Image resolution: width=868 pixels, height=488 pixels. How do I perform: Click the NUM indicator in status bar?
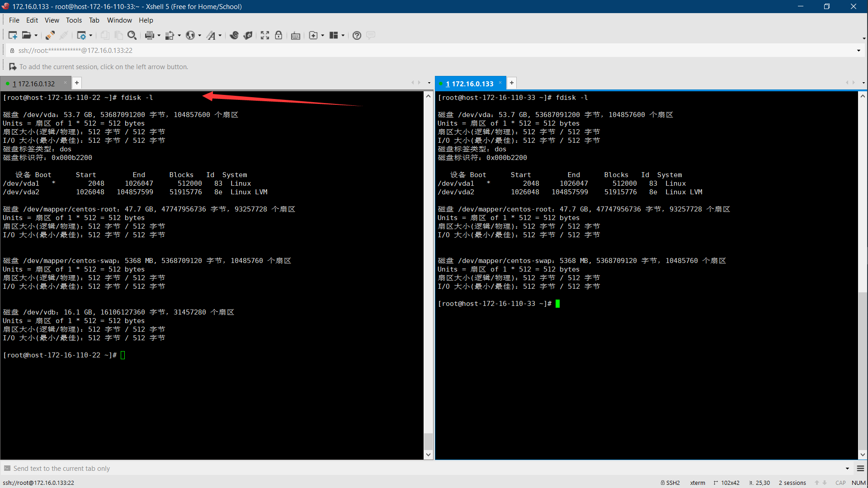tap(859, 483)
